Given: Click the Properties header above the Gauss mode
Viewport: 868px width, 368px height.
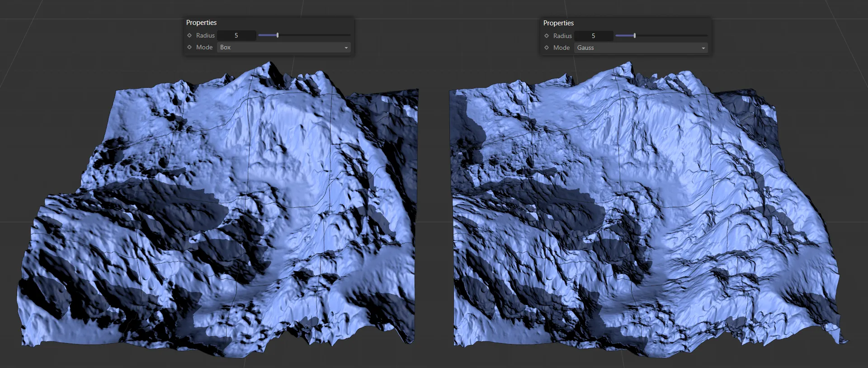Looking at the screenshot, I should pyautogui.click(x=559, y=23).
